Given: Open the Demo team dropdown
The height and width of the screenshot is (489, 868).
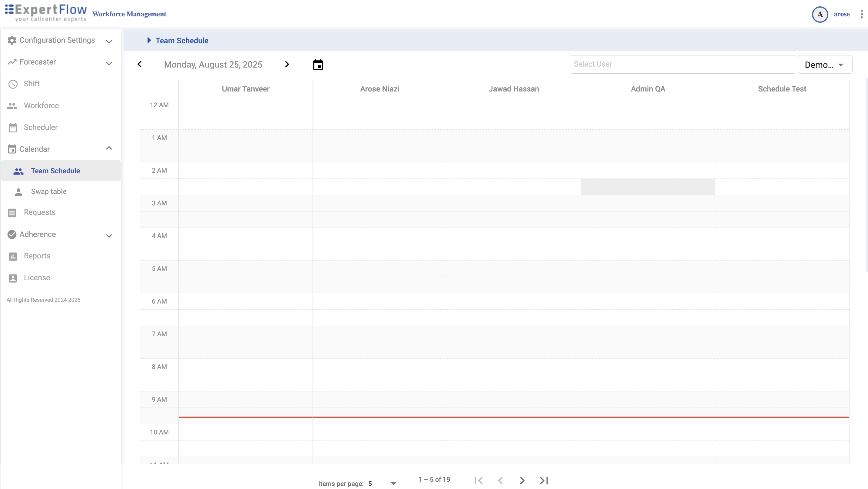Looking at the screenshot, I should pos(824,64).
